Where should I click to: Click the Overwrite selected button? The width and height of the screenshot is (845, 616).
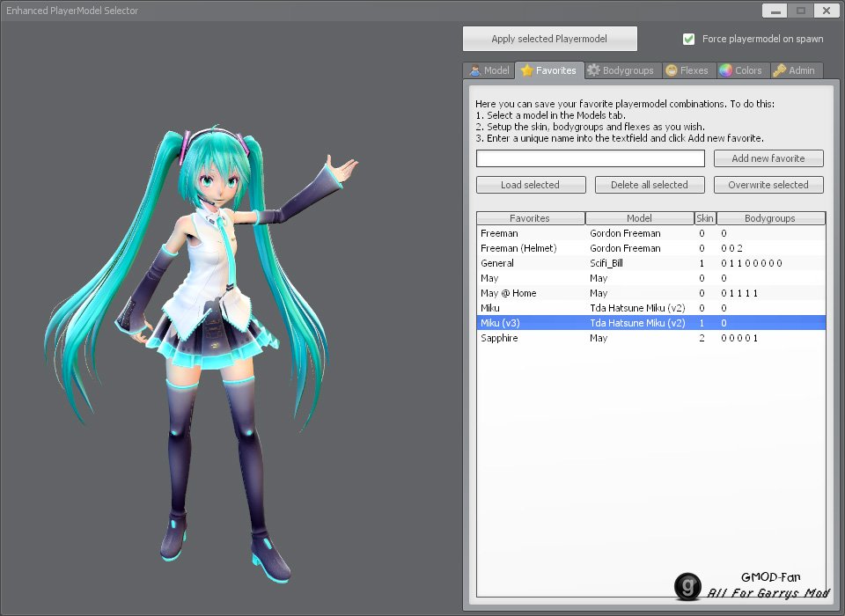coord(768,185)
